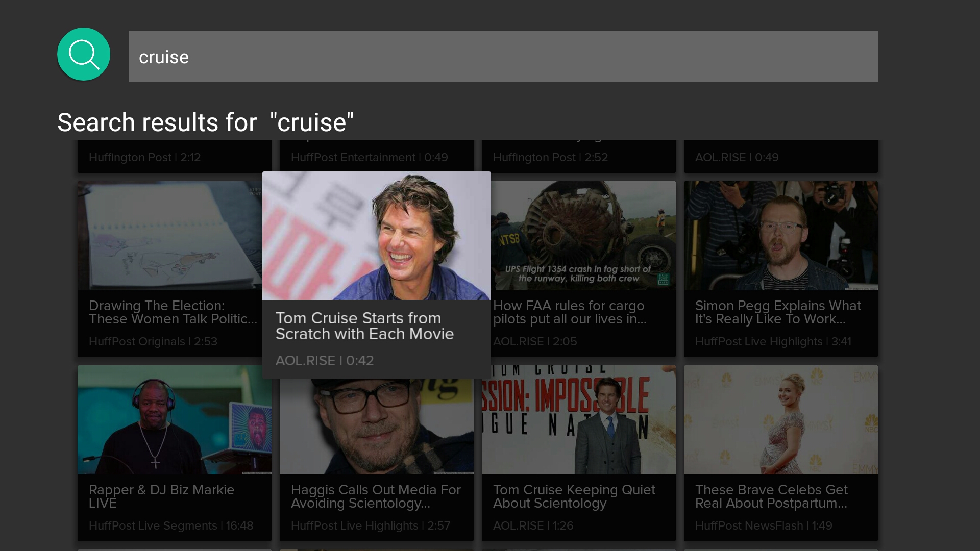The height and width of the screenshot is (551, 980).
Task: Click the "Search results for cruise" heading
Action: 205,122
